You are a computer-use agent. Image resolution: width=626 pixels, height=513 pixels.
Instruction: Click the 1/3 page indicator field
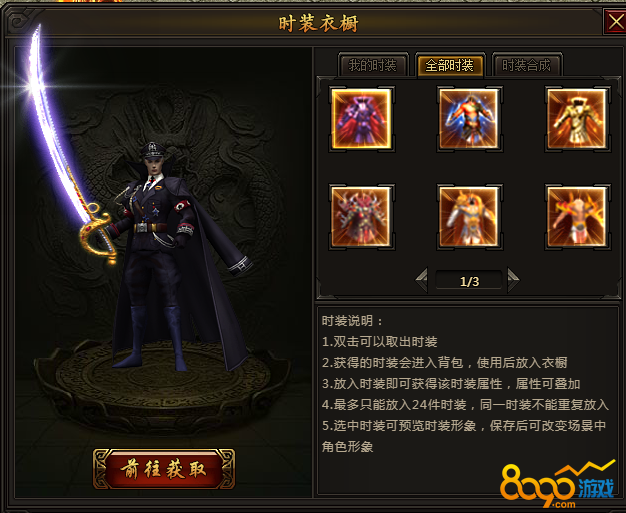pos(469,281)
